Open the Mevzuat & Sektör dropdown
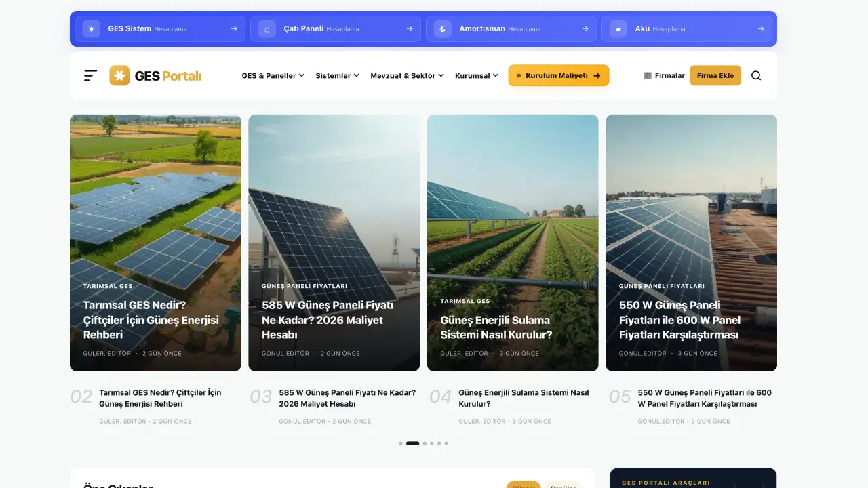This screenshot has height=488, width=868. 407,75
